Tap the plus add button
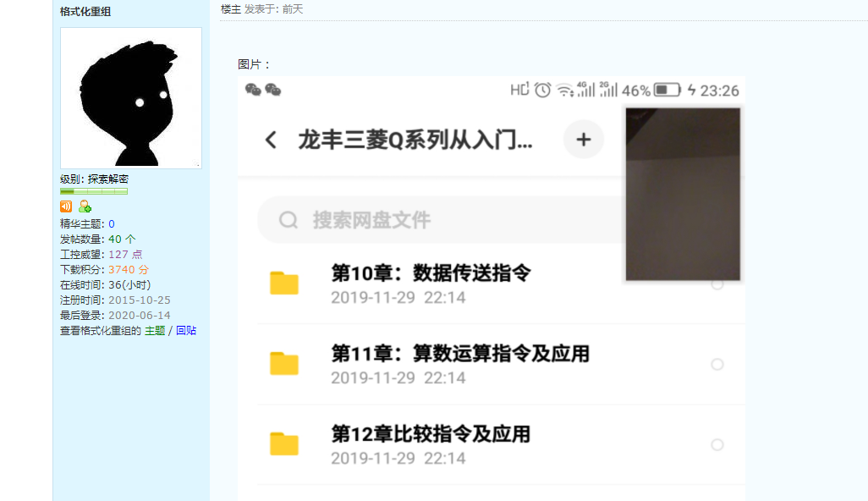 (583, 140)
